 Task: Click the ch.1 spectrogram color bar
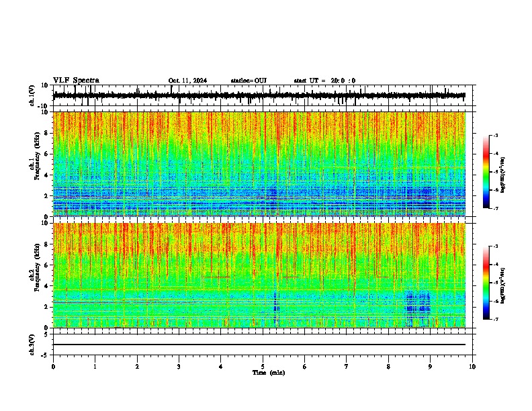[x=486, y=172]
